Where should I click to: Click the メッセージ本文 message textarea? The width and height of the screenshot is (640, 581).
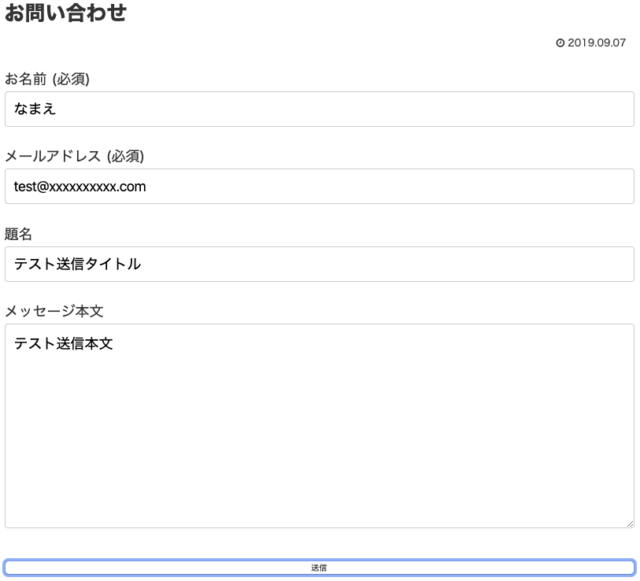[319, 426]
